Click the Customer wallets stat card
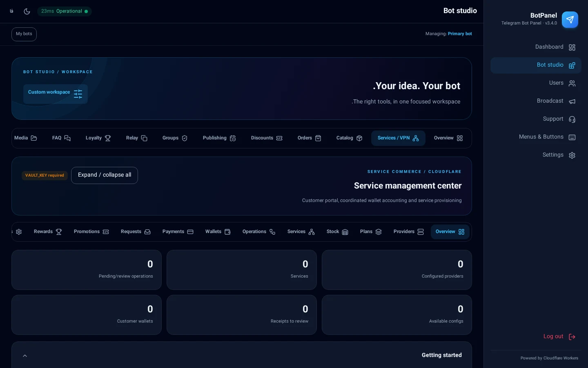The image size is (588, 368). 87,315
